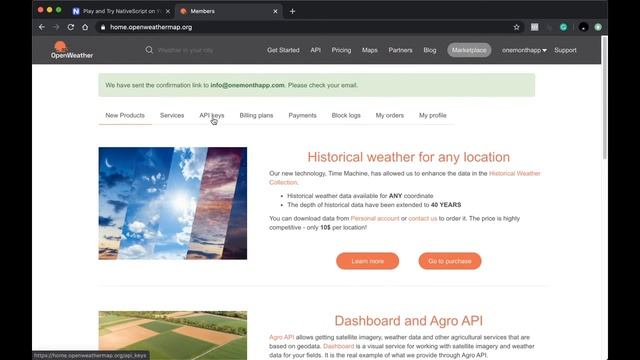This screenshot has height=360, width=640.
Task: Open Get Started in nav bar
Action: coord(283,50)
